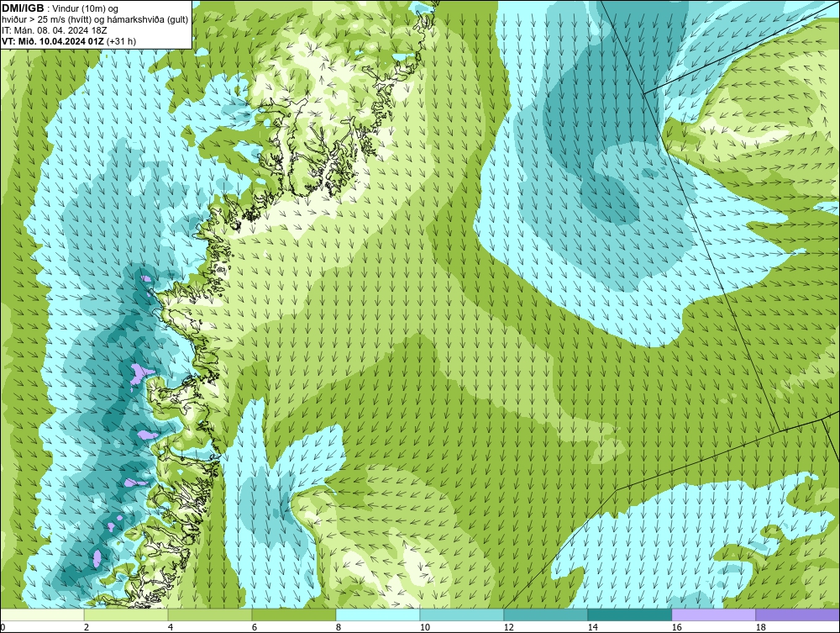840x633 pixels.
Task: Click the legend scale label "14"
Action: click(592, 627)
